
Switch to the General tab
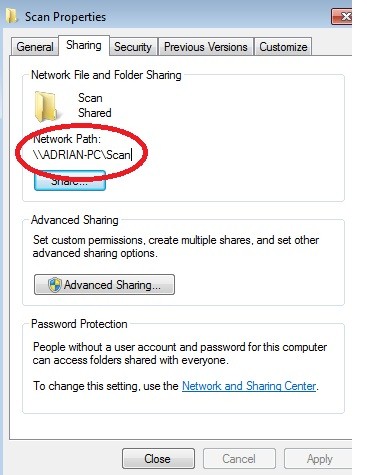[35, 47]
